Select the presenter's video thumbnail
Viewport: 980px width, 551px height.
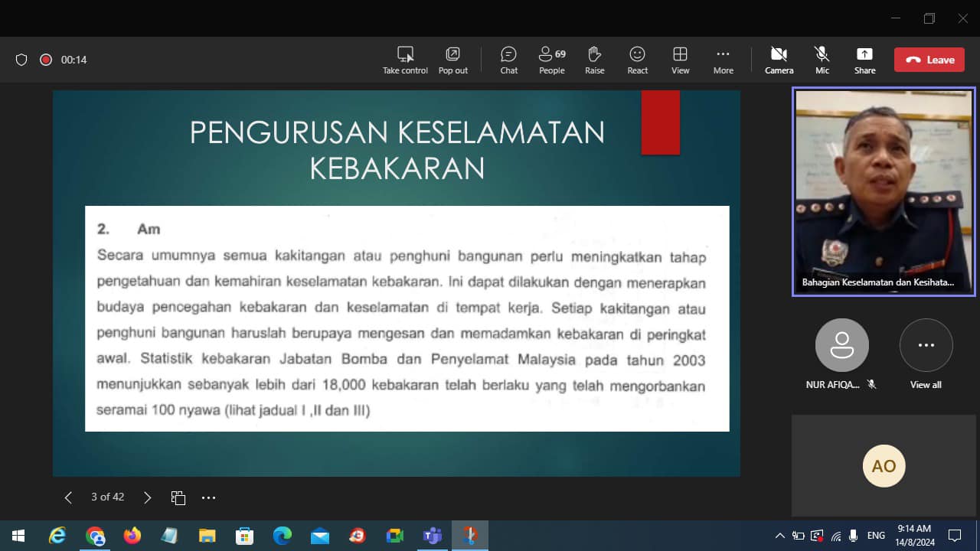tap(884, 191)
